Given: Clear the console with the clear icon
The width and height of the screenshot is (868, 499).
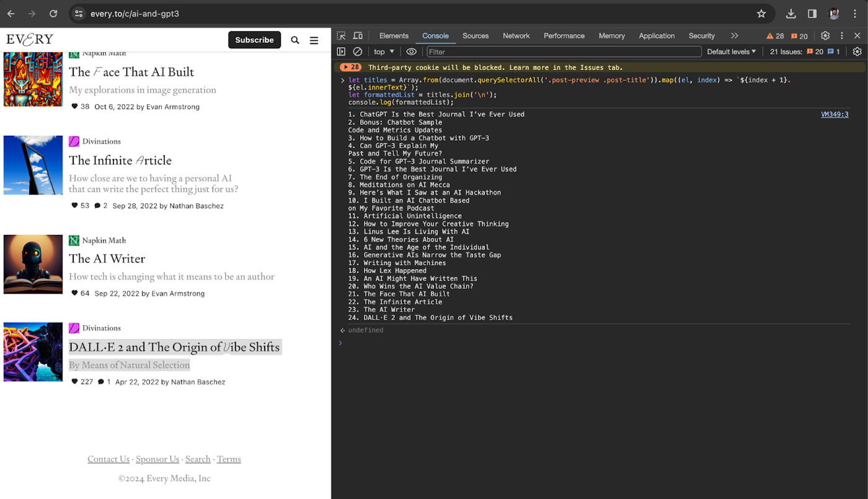Looking at the screenshot, I should tap(358, 52).
